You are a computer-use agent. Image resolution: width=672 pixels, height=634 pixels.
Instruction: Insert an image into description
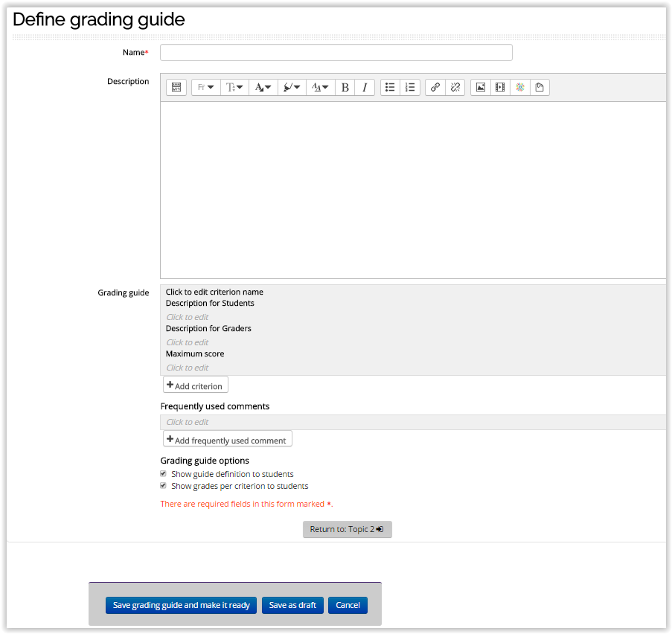481,88
